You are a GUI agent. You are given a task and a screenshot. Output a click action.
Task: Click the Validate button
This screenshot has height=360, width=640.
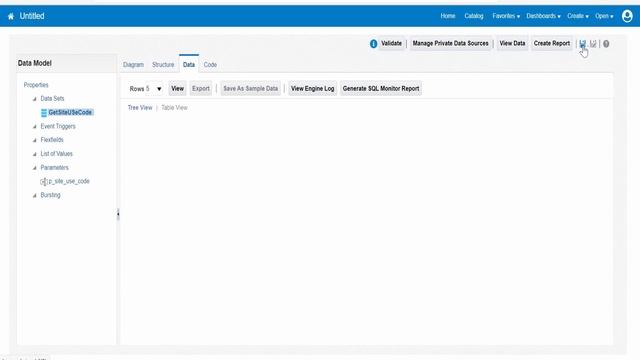coord(391,43)
